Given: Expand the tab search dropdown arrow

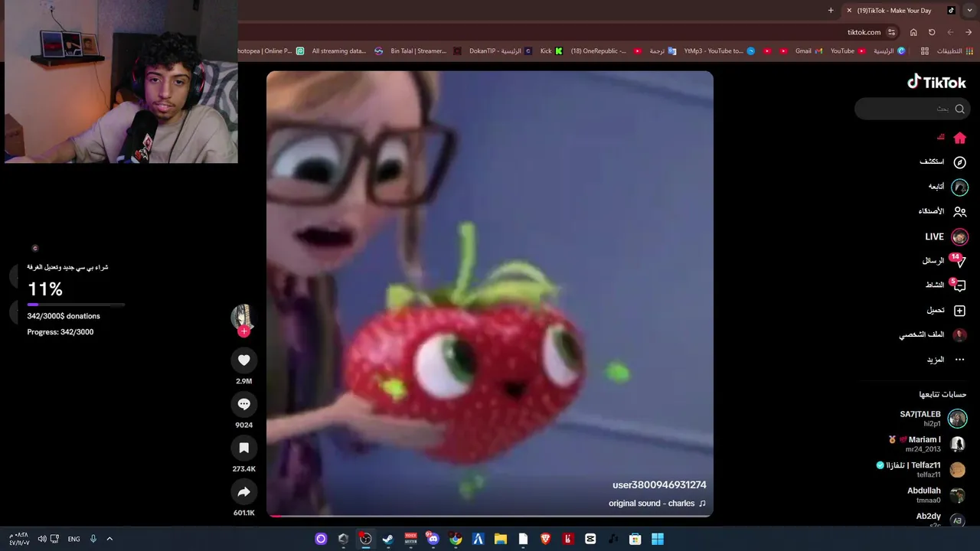Looking at the screenshot, I should pyautogui.click(x=970, y=11).
